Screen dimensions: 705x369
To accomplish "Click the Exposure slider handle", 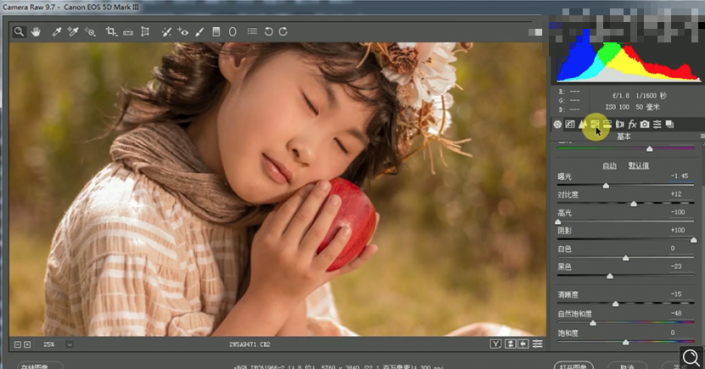I will 606,186.
